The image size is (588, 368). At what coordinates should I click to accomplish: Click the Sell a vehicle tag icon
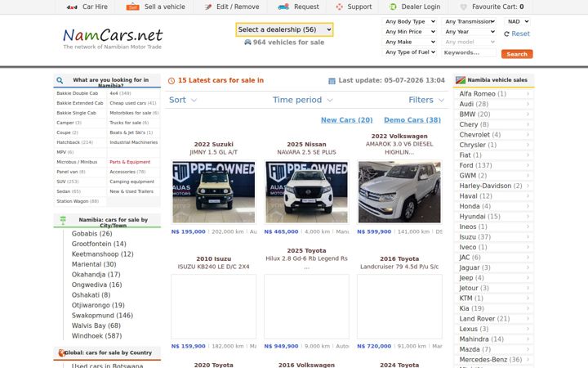[133, 7]
